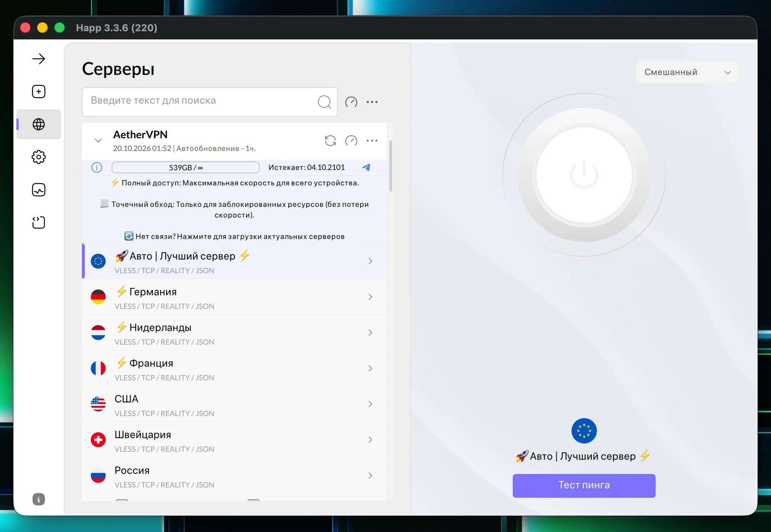The image size is (771, 532).
Task: Add a new subscription with plus icon
Action: click(x=39, y=92)
